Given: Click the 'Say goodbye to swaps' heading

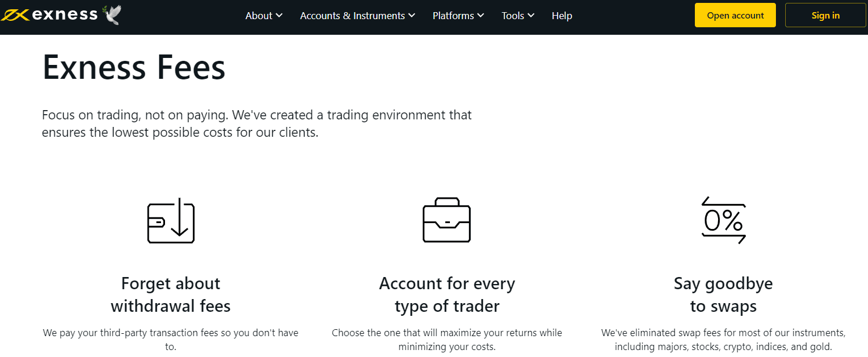Looking at the screenshot, I should coord(723,294).
